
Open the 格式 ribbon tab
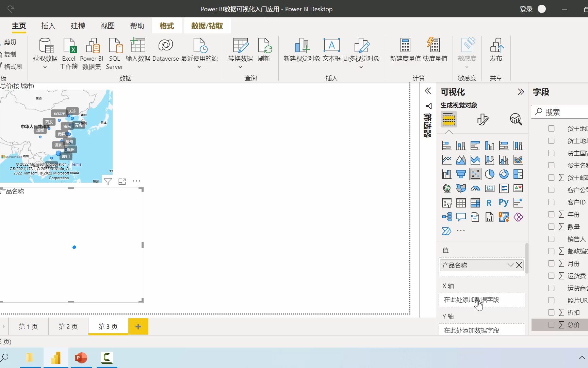(x=167, y=26)
